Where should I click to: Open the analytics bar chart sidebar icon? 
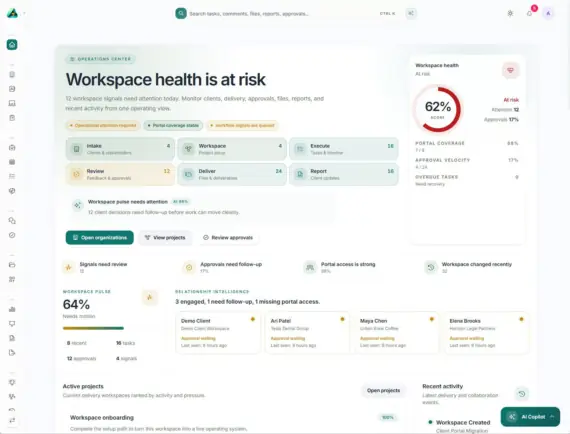12,309
